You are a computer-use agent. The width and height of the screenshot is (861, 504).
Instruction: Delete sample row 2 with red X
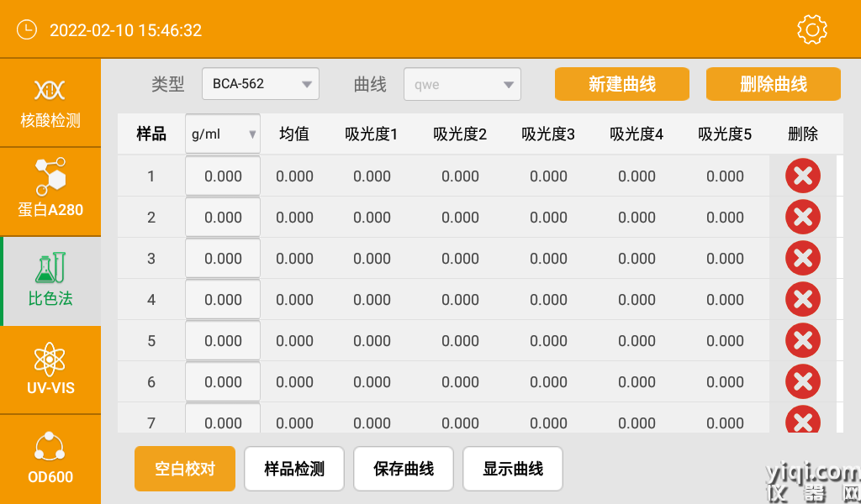pyautogui.click(x=803, y=218)
